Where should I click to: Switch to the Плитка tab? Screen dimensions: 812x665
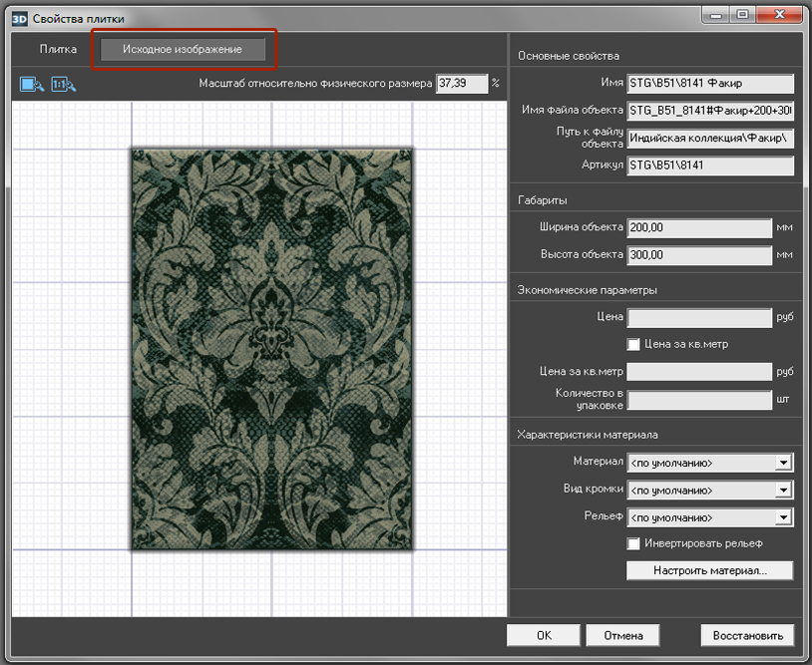coord(58,49)
